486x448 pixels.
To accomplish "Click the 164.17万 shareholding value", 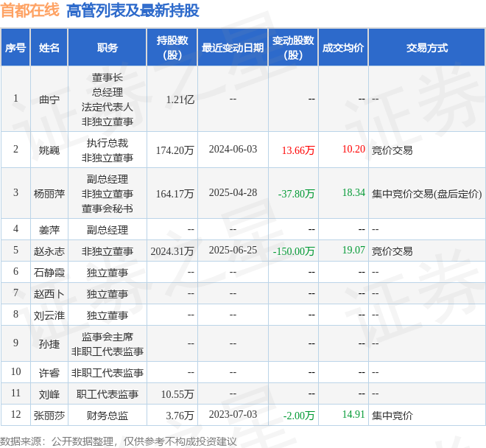I will point(175,194).
